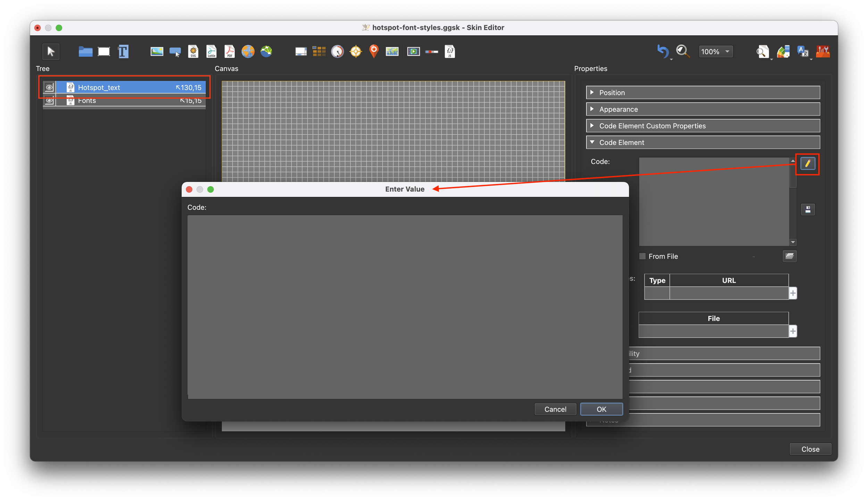Click the pencil edit code button
This screenshot has height=501, width=868.
tap(808, 164)
